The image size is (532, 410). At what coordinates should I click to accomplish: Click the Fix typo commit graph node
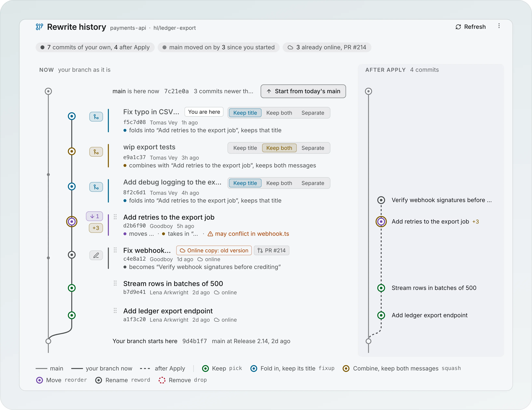tap(72, 116)
